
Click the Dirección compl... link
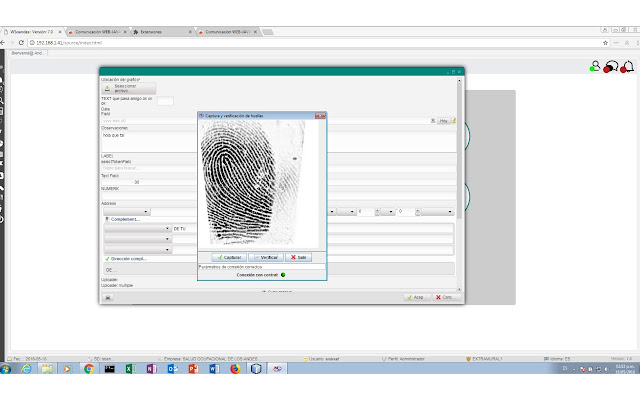click(129, 259)
